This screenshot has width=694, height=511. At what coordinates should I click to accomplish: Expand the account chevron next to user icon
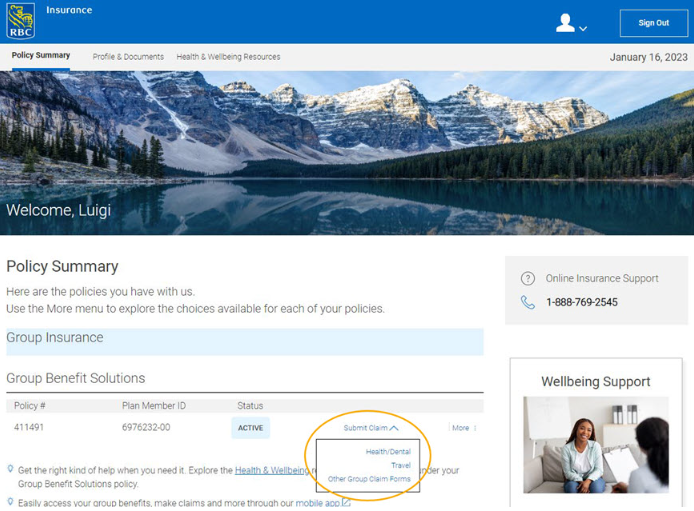(583, 28)
